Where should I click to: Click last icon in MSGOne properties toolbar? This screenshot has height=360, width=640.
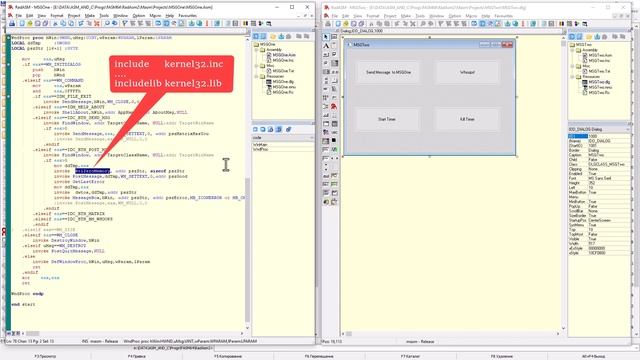pos(289,129)
